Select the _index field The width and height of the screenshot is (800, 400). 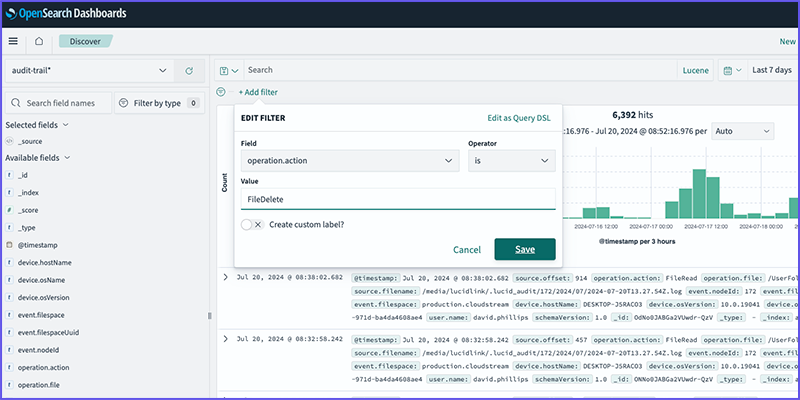point(28,192)
